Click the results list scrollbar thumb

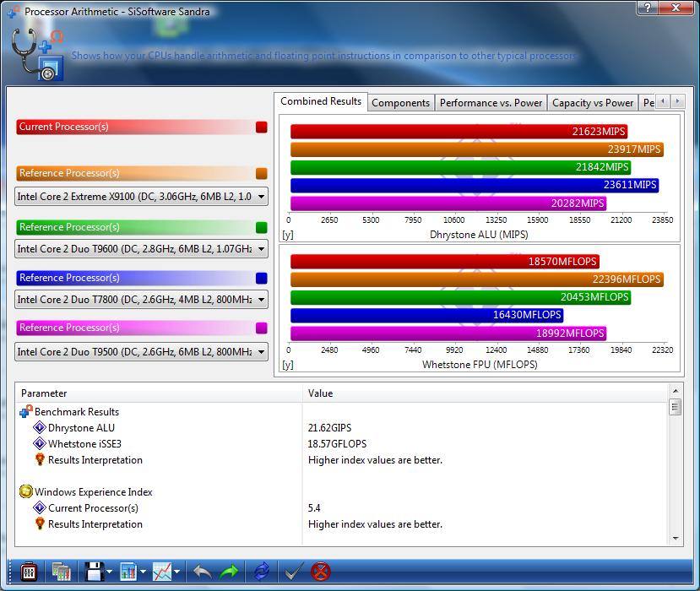pyautogui.click(x=676, y=407)
